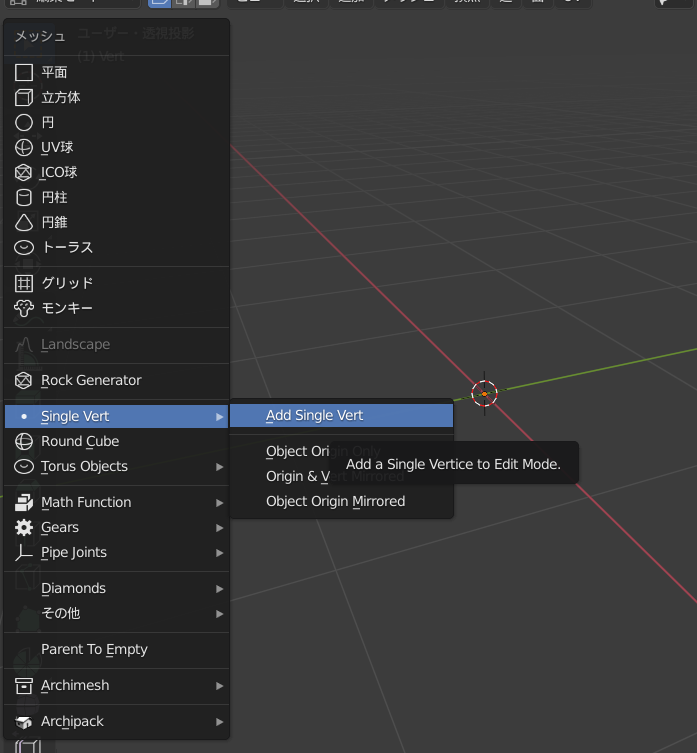Select Object Origin Only entry
The width and height of the screenshot is (697, 753).
click(x=342, y=451)
